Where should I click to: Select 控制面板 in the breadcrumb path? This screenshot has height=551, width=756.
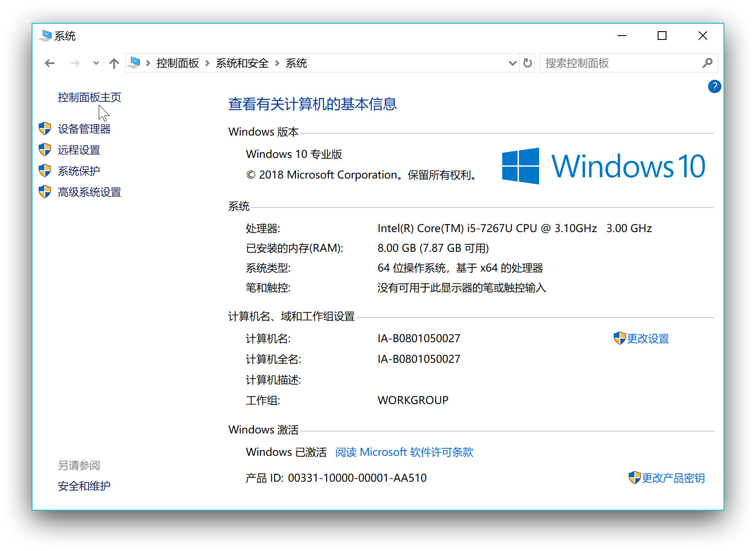pyautogui.click(x=178, y=63)
